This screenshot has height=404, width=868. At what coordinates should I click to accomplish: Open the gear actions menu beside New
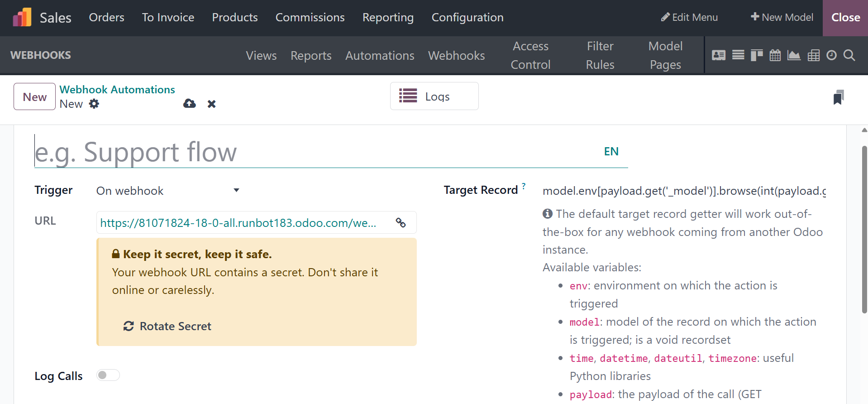click(x=94, y=104)
